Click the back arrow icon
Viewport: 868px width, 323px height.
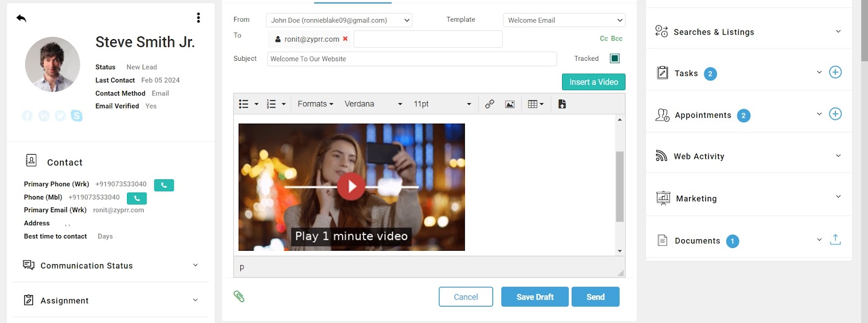21,18
